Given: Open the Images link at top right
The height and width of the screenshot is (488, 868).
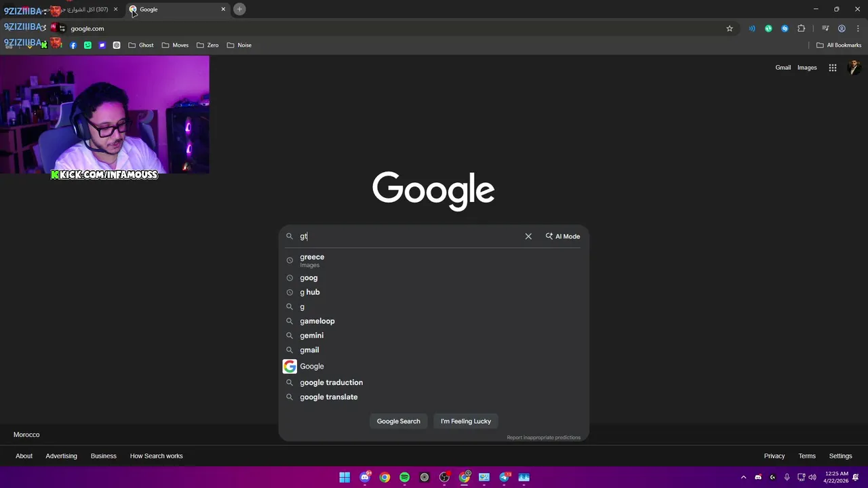Looking at the screenshot, I should (807, 67).
